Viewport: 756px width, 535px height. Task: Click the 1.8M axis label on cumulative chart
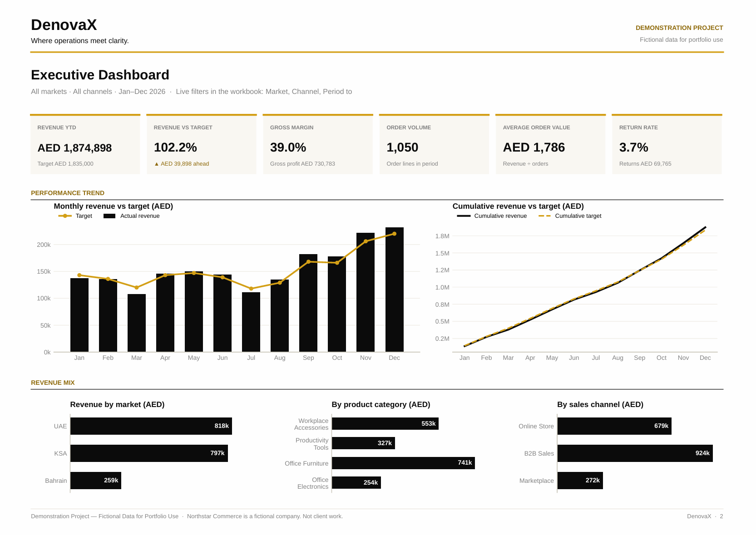(x=442, y=236)
